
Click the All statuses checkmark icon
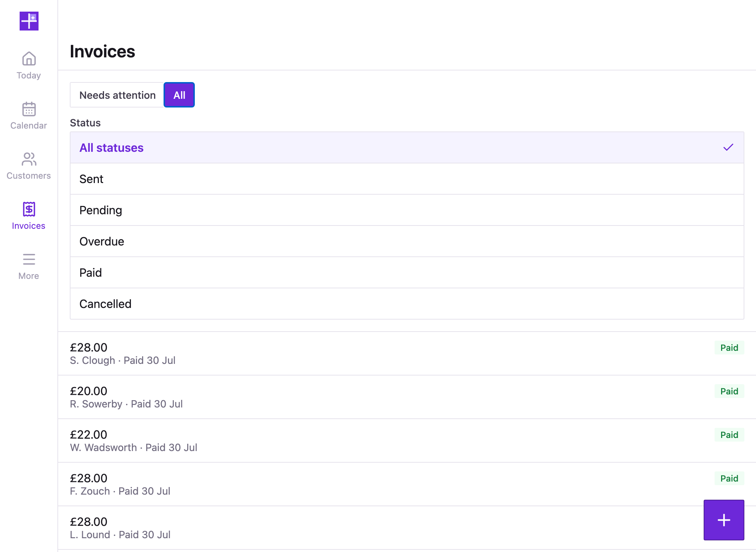click(728, 147)
